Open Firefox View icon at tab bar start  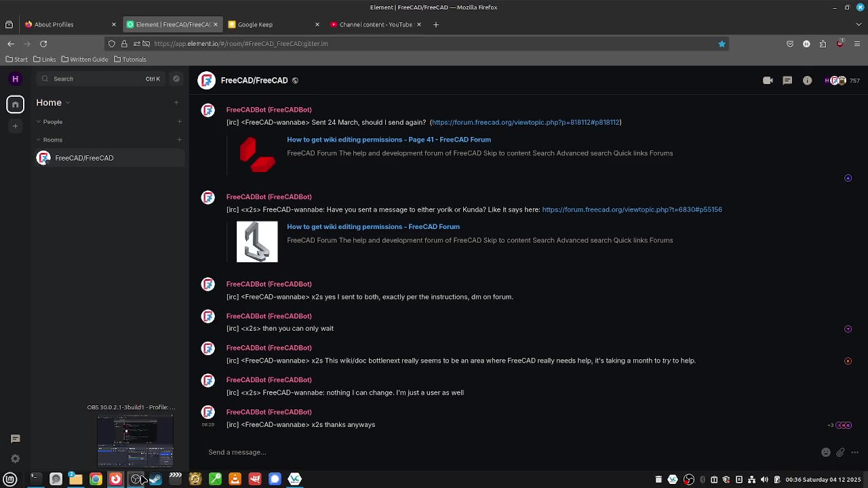[x=9, y=24]
